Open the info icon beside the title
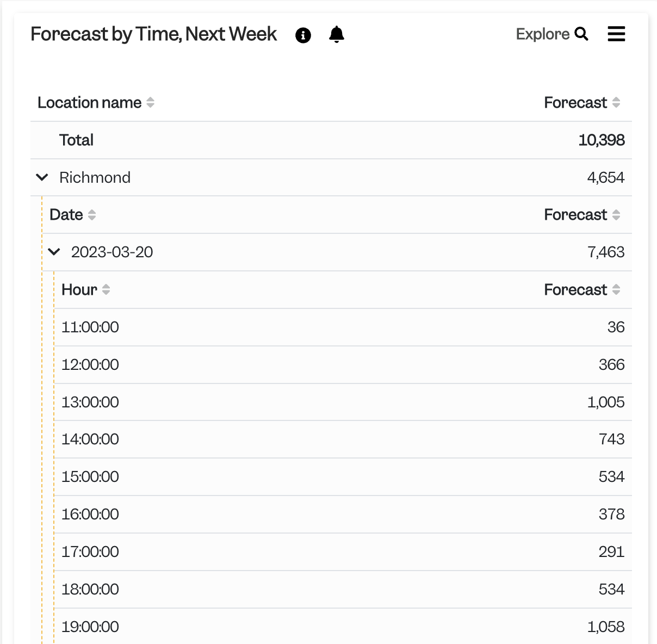The image size is (657, 644). pos(303,35)
